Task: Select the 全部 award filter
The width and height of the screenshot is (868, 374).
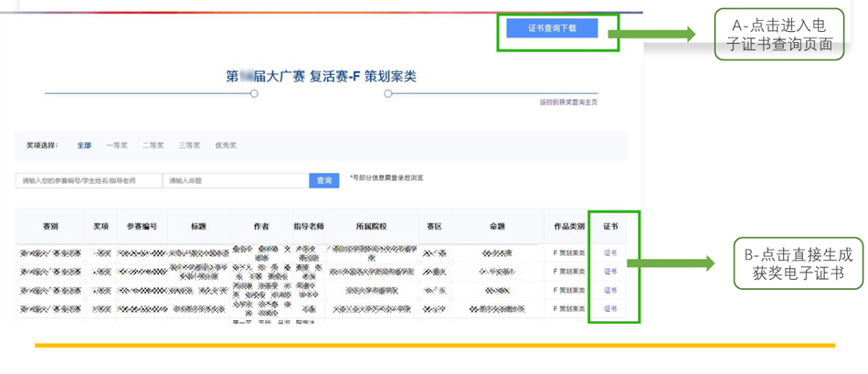Action: coord(84,145)
